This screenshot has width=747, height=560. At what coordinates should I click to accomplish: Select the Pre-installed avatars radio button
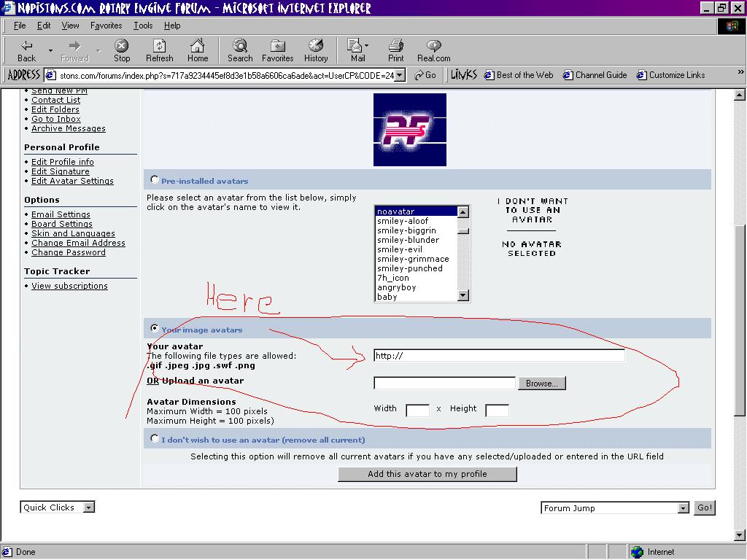pyautogui.click(x=154, y=179)
